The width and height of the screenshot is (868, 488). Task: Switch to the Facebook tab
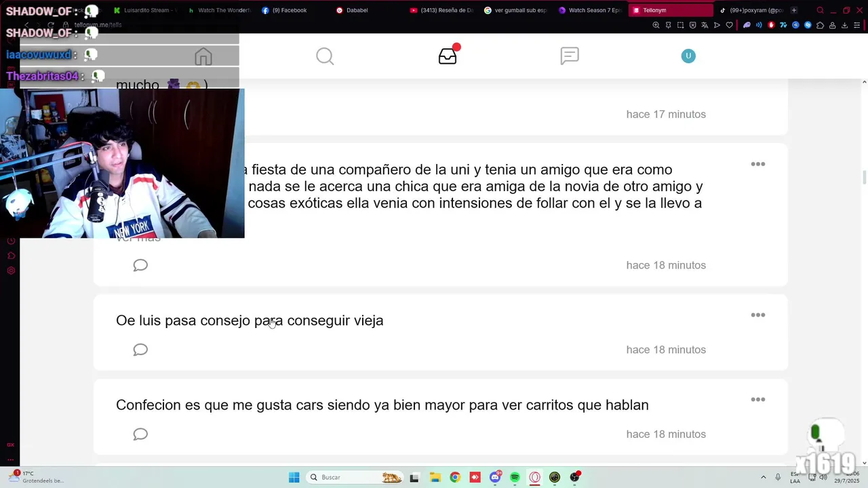(x=294, y=10)
